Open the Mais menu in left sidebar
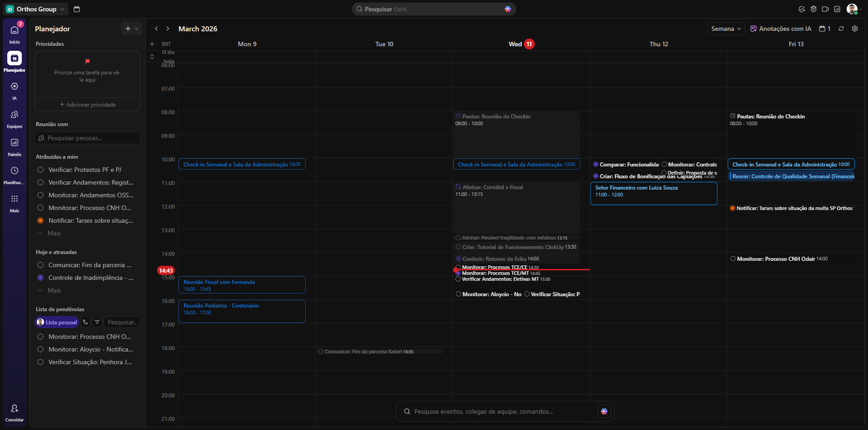 click(15, 199)
